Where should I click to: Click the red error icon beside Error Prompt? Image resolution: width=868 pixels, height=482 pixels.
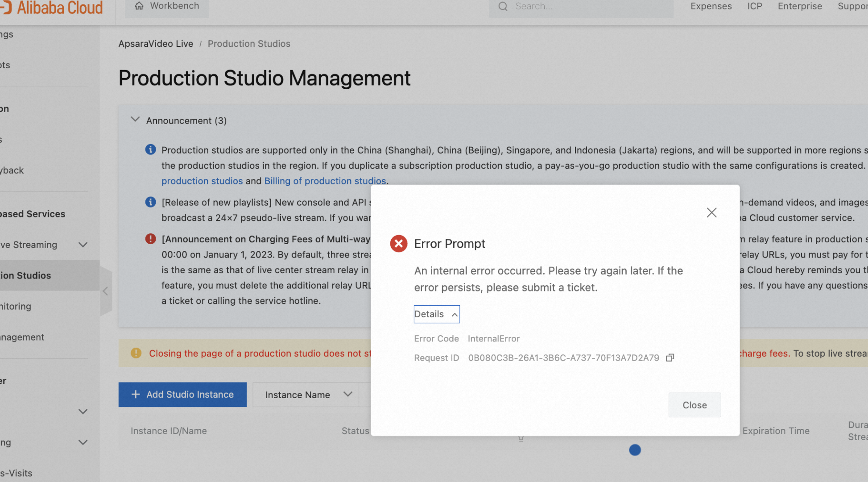pos(399,244)
